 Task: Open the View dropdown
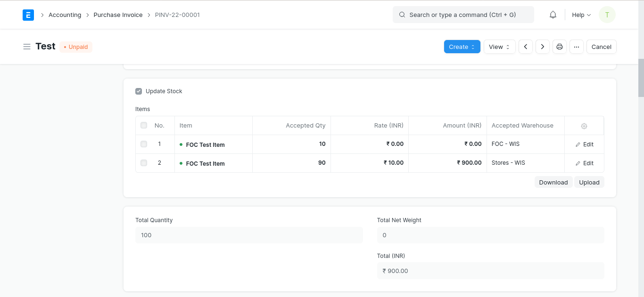(499, 47)
